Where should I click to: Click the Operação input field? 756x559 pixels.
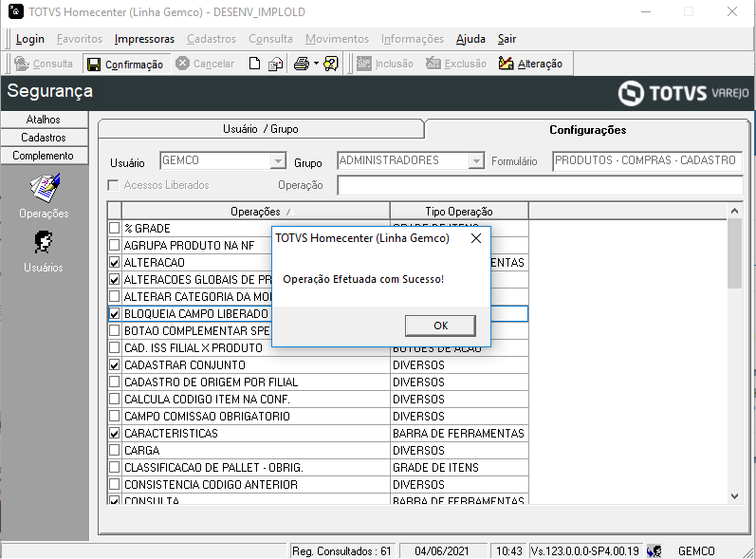pos(540,185)
